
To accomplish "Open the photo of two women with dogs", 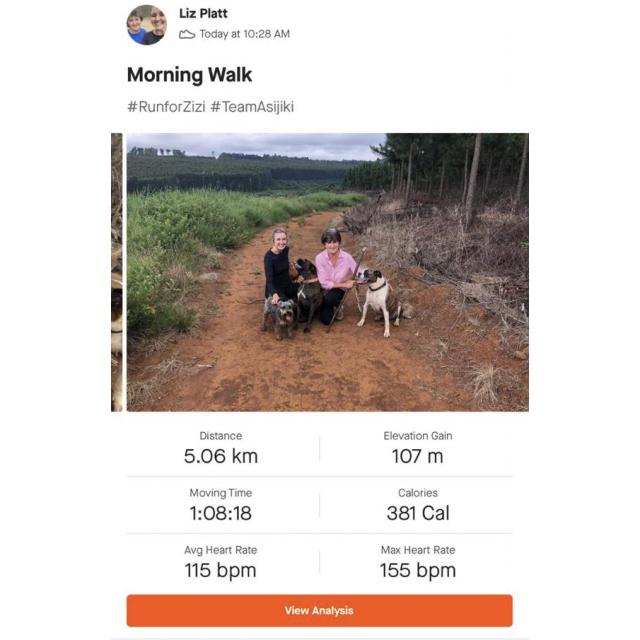I will (x=327, y=272).
